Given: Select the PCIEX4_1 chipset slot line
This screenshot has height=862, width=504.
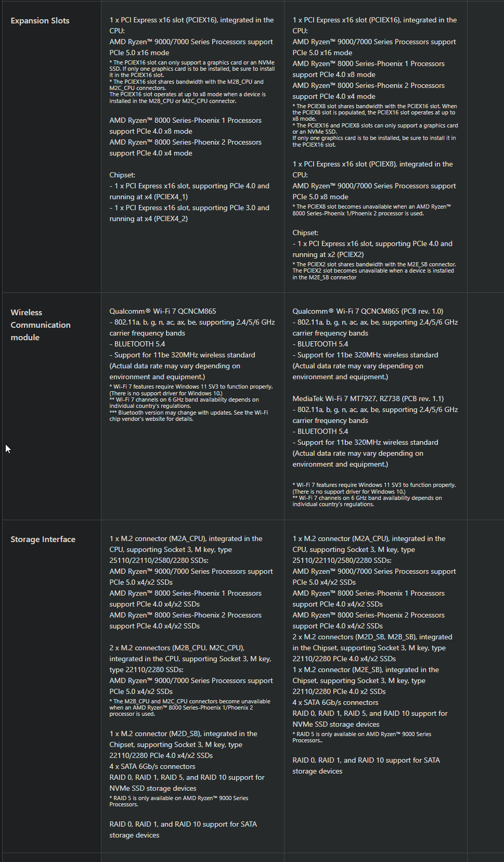Looking at the screenshot, I should (189, 191).
